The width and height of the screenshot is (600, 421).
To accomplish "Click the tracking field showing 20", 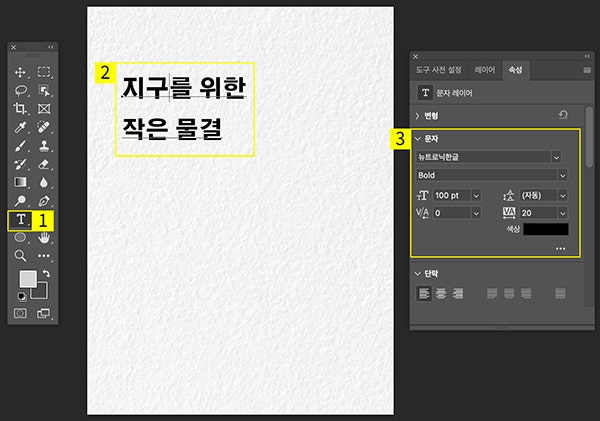I will (x=538, y=213).
